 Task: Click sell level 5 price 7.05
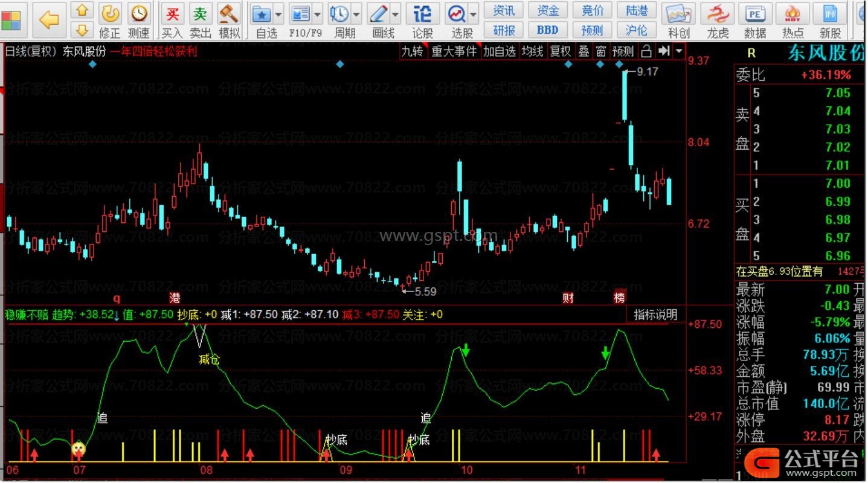click(x=838, y=93)
